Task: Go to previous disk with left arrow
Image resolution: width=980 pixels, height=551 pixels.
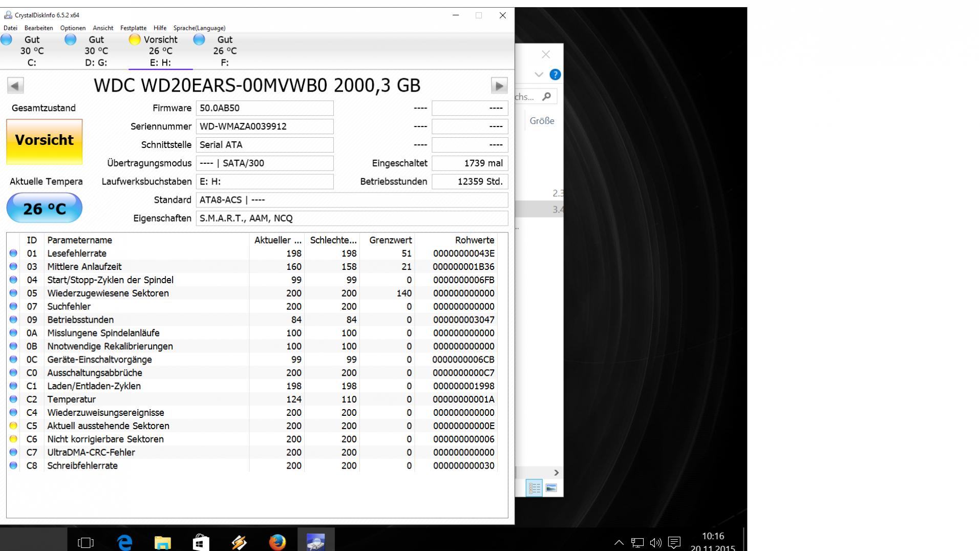Action: click(15, 86)
